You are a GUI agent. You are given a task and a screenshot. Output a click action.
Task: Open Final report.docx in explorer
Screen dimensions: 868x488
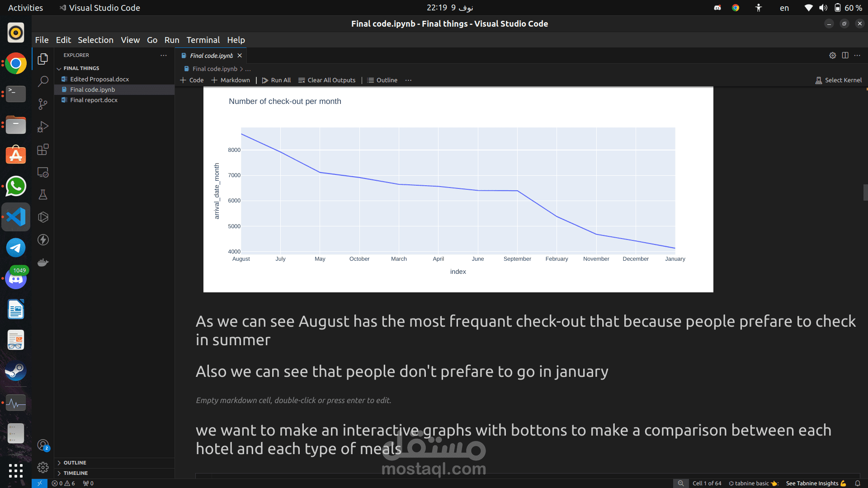pyautogui.click(x=94, y=100)
